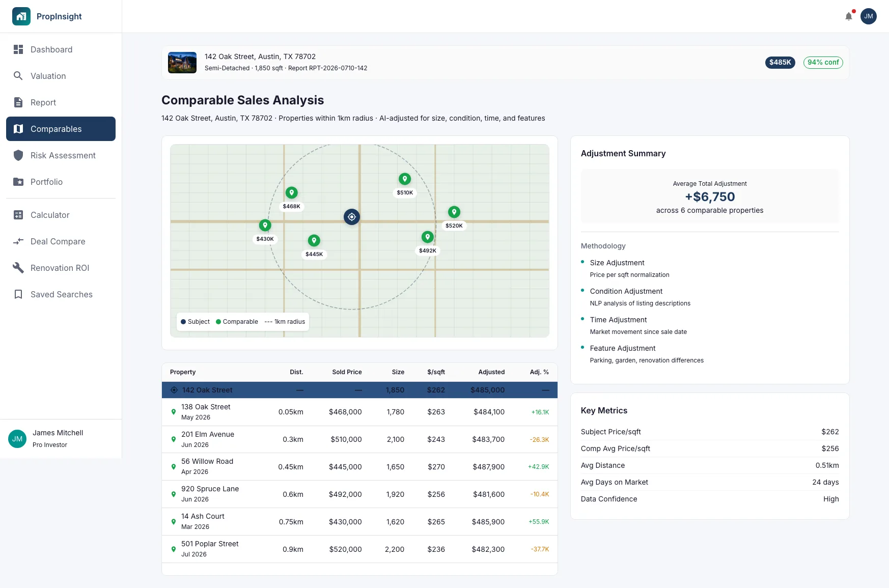Click the Size Adjustment methodology item

pos(710,268)
